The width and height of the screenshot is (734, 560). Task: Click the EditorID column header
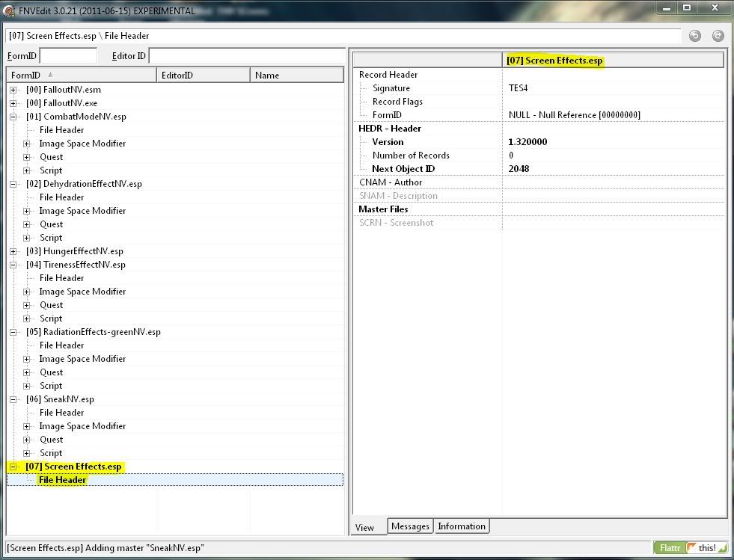point(204,76)
